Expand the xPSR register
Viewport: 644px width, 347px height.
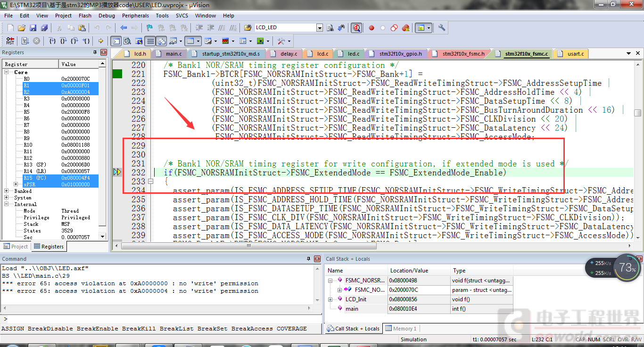16,184
